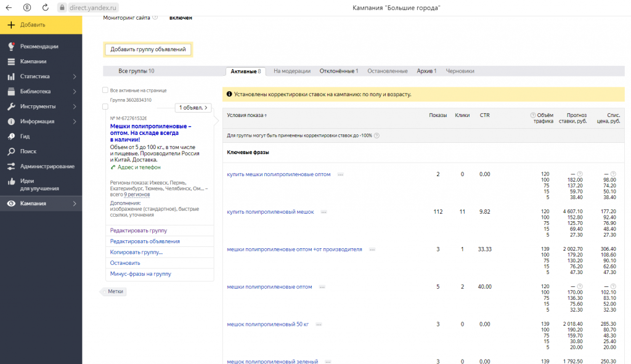Open the Остановленные tab
The width and height of the screenshot is (631, 364).
click(388, 71)
